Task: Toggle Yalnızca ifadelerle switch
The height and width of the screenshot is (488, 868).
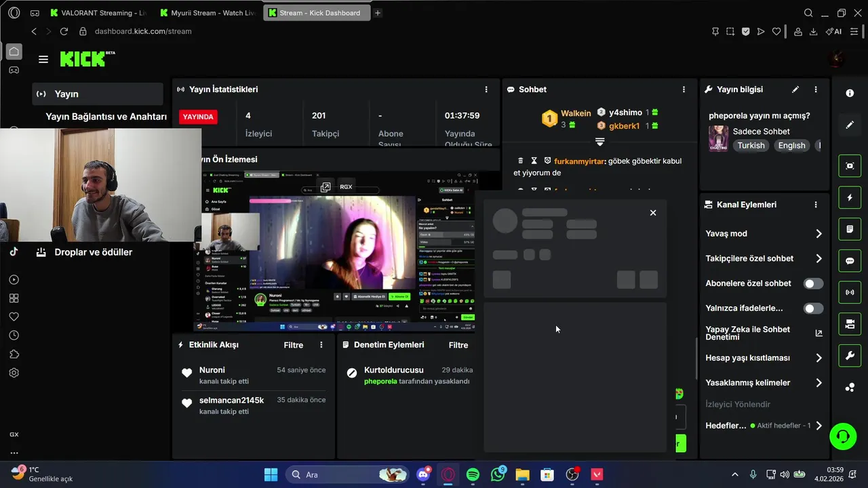Action: pyautogui.click(x=813, y=308)
